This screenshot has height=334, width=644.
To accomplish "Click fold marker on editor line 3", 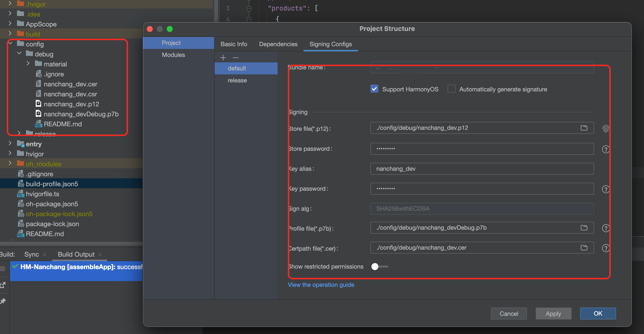I will [249, 9].
